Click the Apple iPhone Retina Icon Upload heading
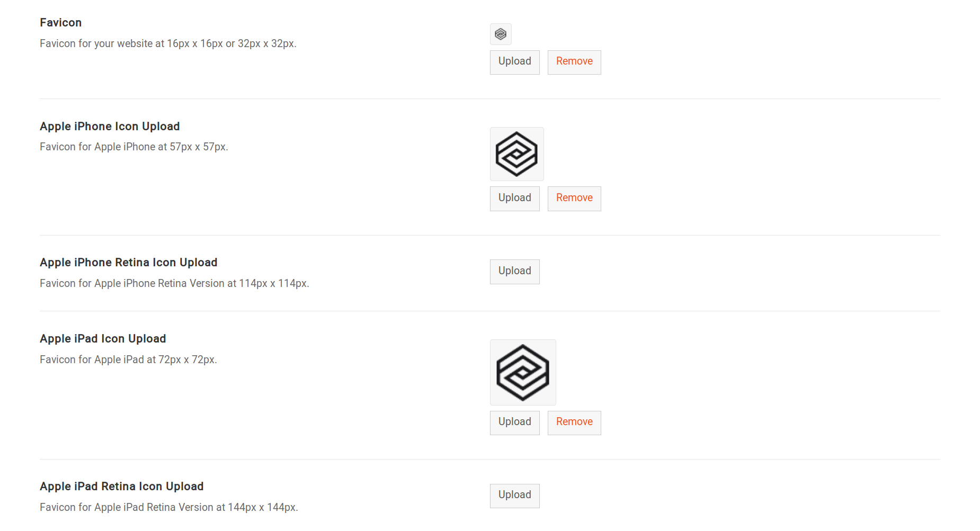 tap(128, 262)
